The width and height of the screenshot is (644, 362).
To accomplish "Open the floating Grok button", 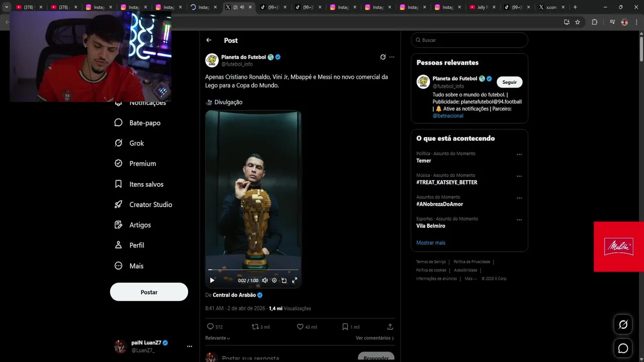I will (x=623, y=325).
